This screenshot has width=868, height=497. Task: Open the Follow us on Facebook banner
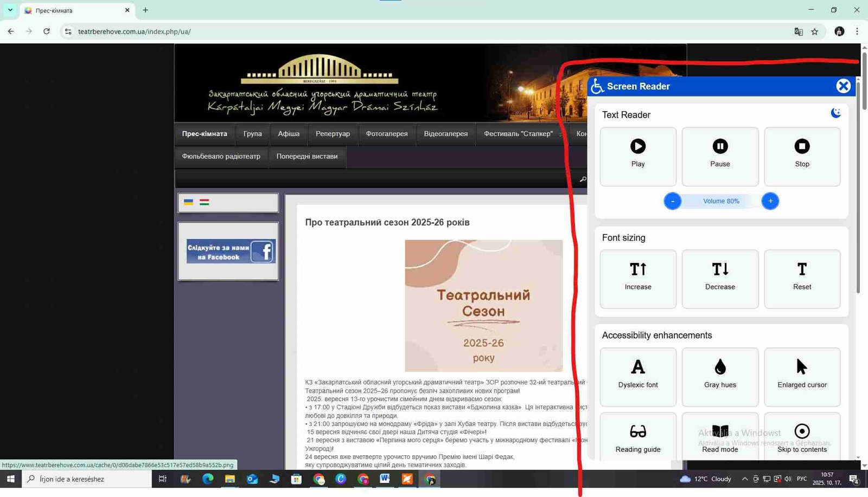tap(231, 251)
